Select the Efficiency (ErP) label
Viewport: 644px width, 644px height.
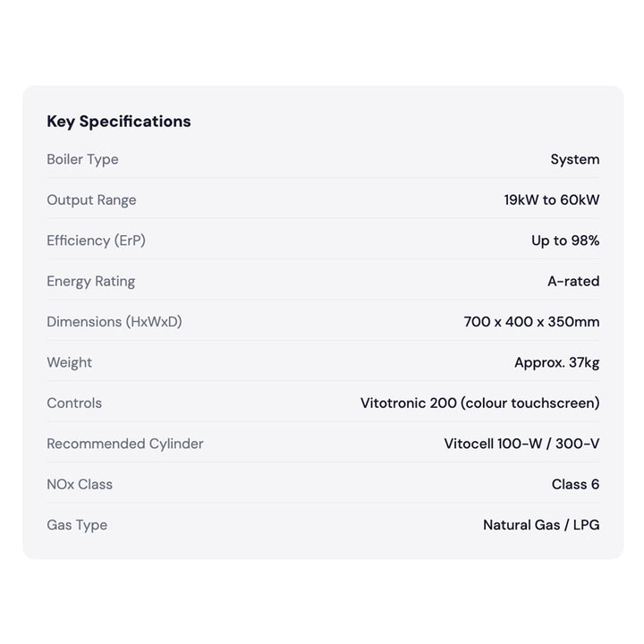click(x=96, y=241)
